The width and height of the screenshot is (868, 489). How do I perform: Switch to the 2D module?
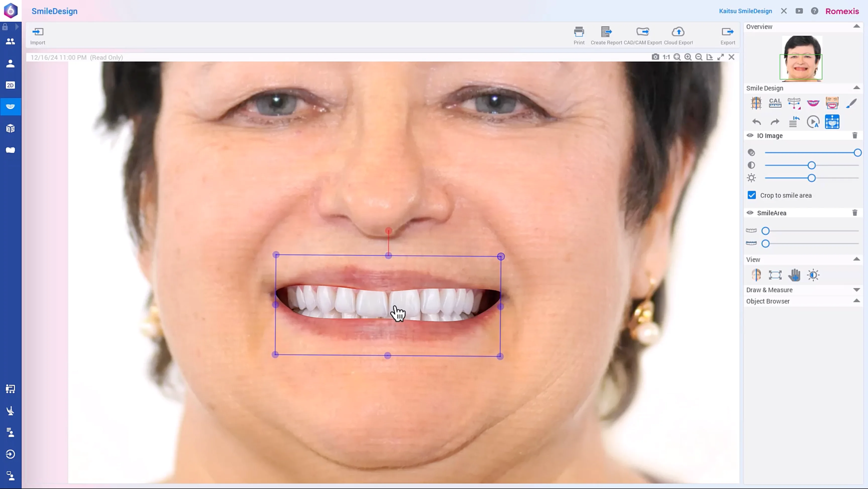point(11,85)
